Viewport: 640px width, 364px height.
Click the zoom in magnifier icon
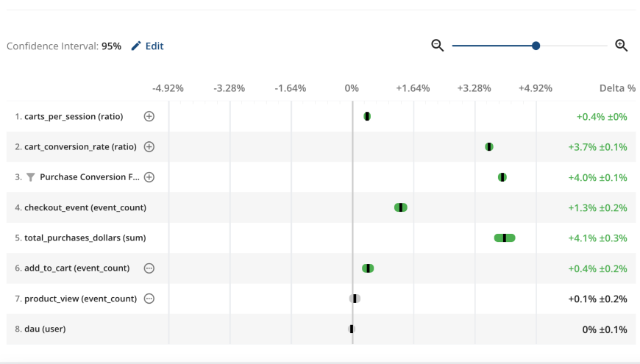622,46
